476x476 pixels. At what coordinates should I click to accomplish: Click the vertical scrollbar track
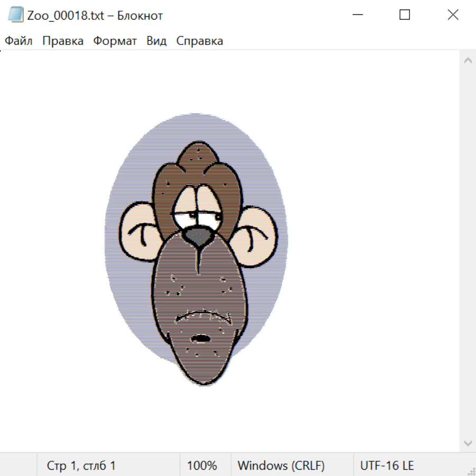468,251
